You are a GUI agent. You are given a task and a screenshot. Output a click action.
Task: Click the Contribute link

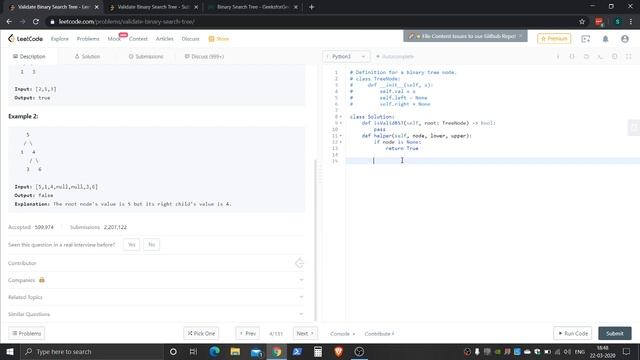click(x=379, y=334)
